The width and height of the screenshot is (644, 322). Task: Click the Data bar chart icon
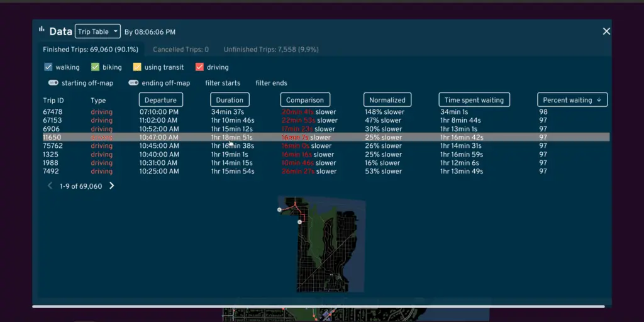tap(42, 30)
